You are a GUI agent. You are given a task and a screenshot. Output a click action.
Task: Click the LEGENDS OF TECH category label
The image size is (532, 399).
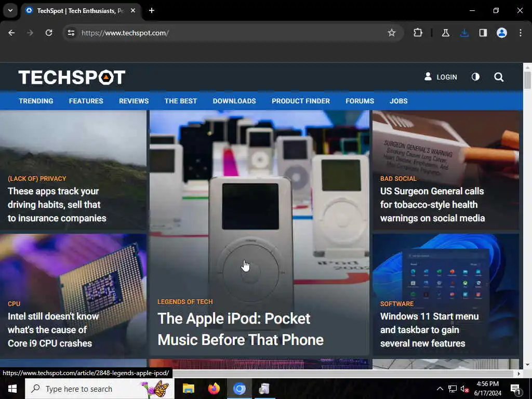point(185,302)
